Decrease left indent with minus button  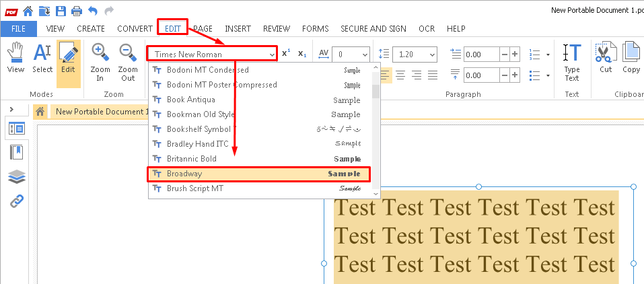[x=505, y=55]
